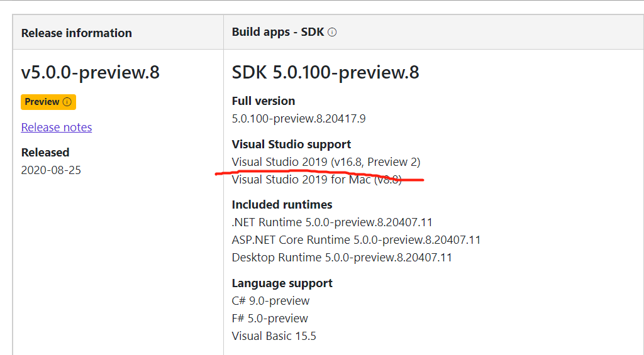This screenshot has width=644, height=355.
Task: Click the F# 5.0-preview language entry
Action: (x=270, y=319)
